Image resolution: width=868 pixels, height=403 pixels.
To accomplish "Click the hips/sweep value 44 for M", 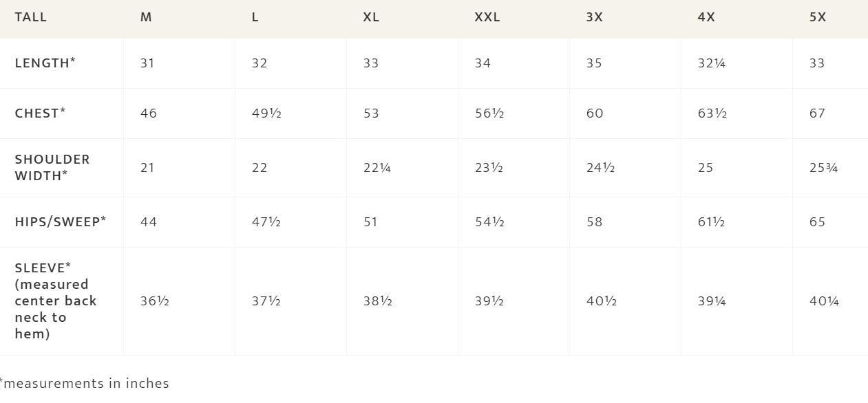I will 148,222.
